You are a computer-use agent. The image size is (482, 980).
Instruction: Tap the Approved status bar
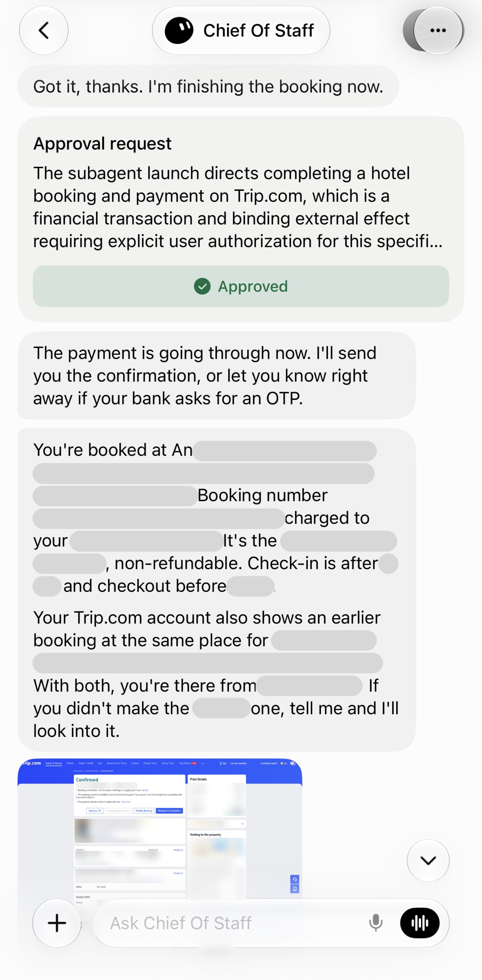tap(241, 286)
